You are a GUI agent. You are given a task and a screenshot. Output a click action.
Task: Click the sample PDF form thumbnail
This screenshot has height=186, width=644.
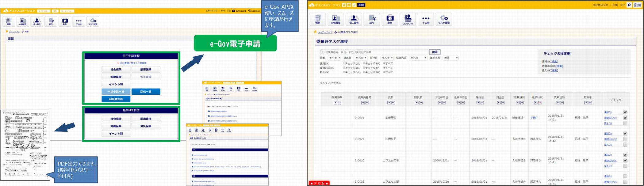25,145
